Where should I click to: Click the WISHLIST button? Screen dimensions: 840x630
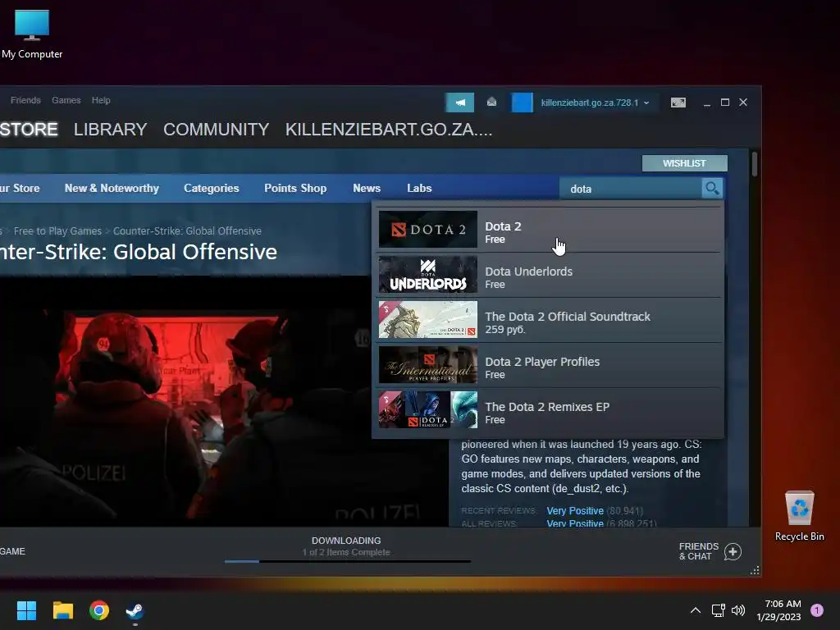tap(684, 163)
